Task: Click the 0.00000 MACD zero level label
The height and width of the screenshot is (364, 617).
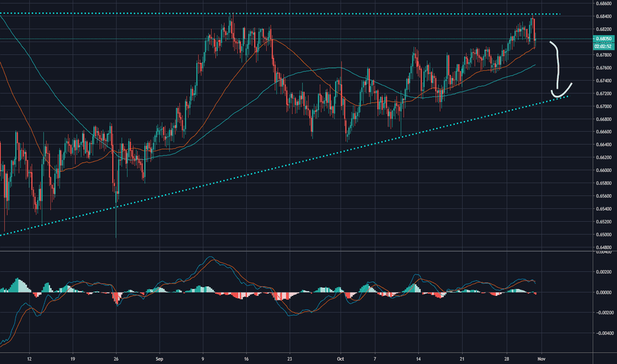Action: pyautogui.click(x=604, y=293)
